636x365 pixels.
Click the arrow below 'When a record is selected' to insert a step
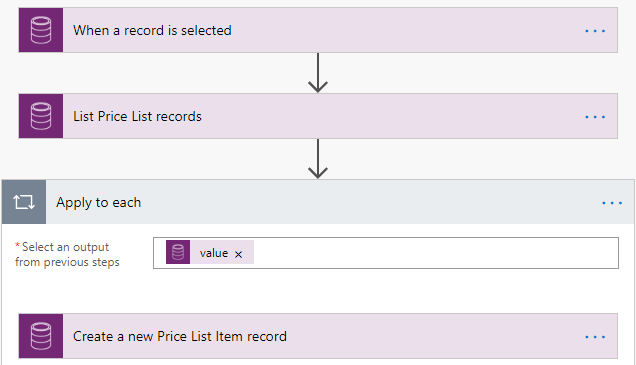point(318,73)
